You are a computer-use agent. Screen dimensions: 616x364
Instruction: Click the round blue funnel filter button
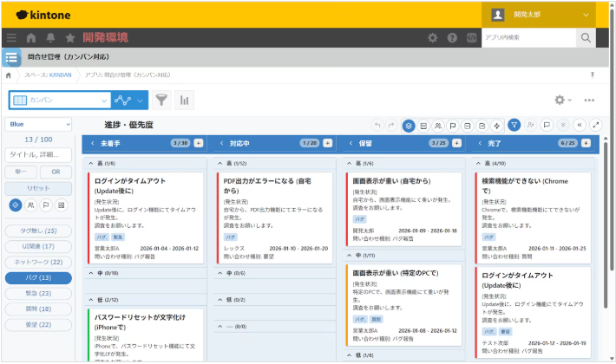point(514,125)
